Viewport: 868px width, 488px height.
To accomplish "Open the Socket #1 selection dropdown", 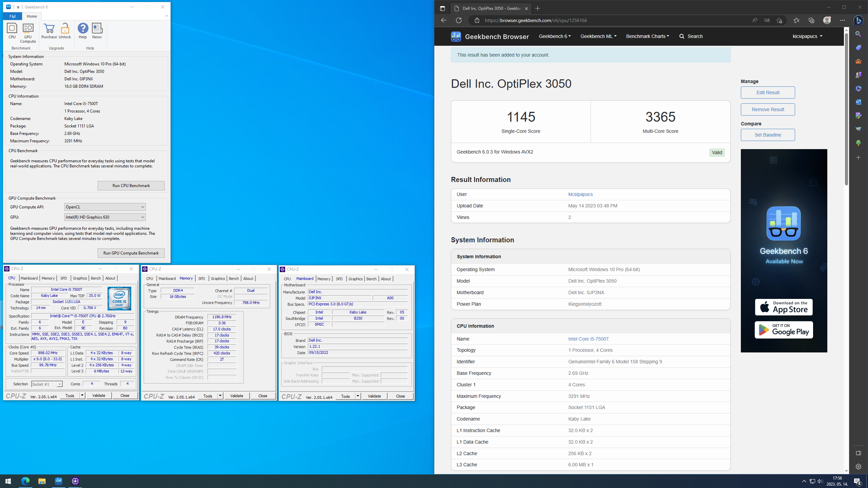I will coord(47,384).
